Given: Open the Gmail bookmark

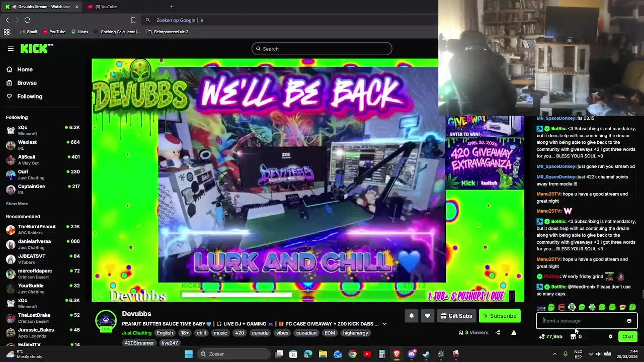Looking at the screenshot, I should pyautogui.click(x=28, y=32).
